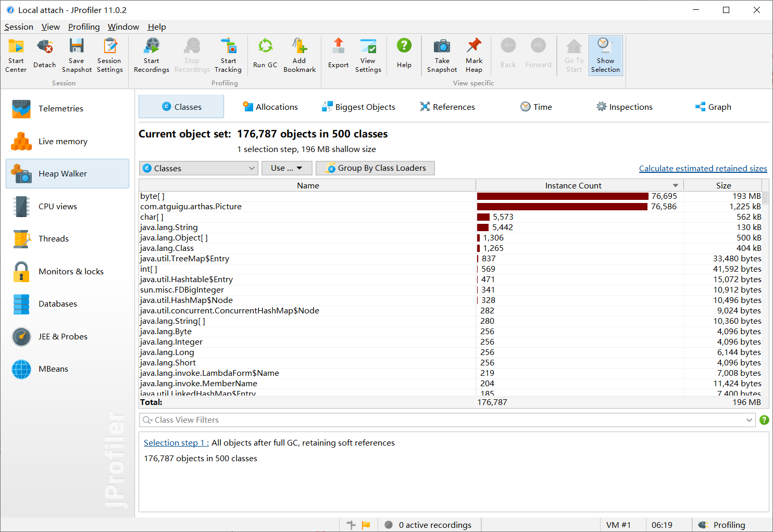The height and width of the screenshot is (532, 773).
Task: Click the Group By Class Loaders button
Action: 375,168
